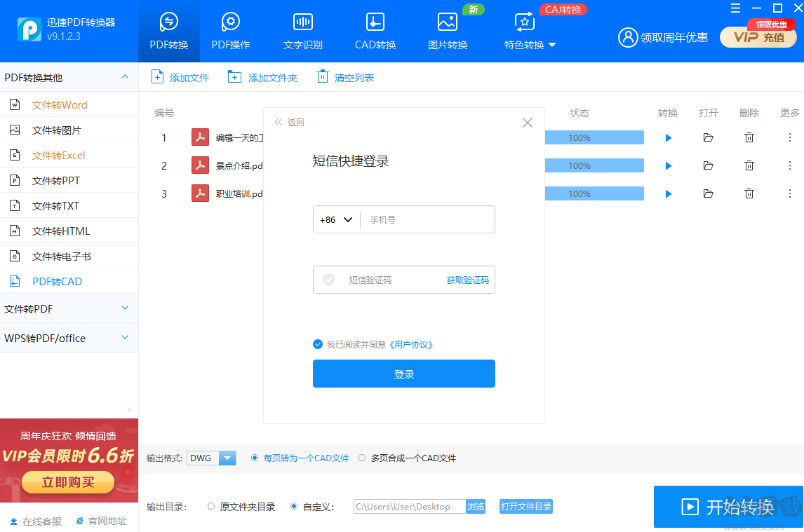Select 多页合成一个CAD文件 radio option

(362, 458)
